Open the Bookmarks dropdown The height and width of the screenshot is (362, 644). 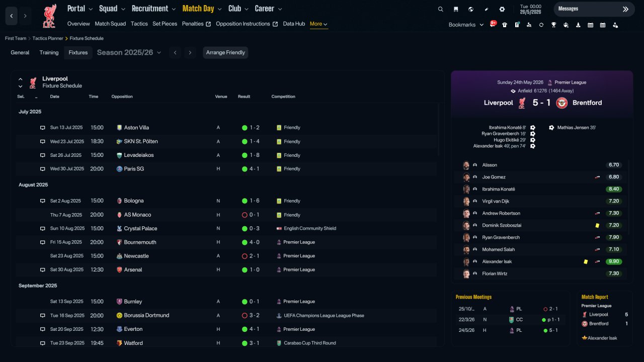pyautogui.click(x=466, y=25)
